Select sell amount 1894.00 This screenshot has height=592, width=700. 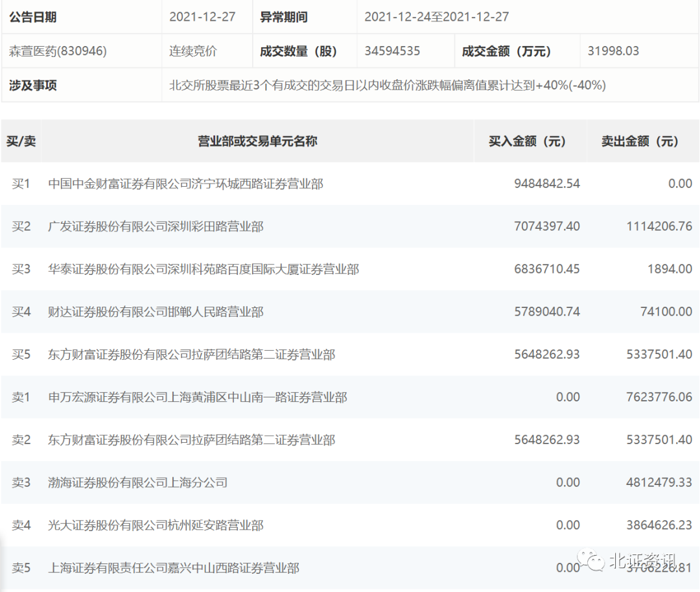pyautogui.click(x=670, y=269)
